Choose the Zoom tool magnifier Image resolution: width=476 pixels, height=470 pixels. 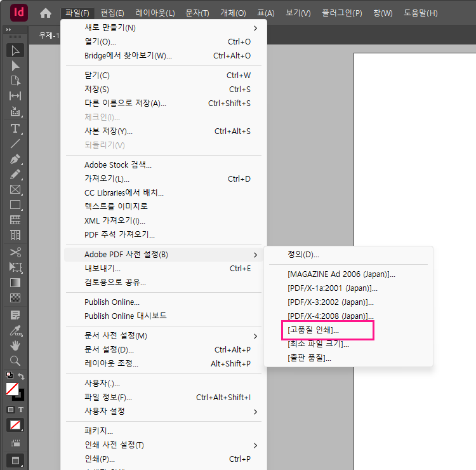point(15,361)
